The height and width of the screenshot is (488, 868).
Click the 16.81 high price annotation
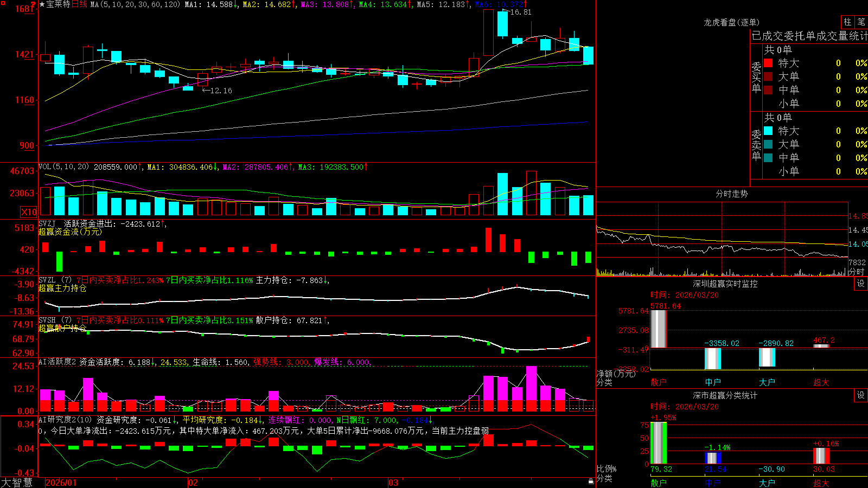tap(520, 12)
